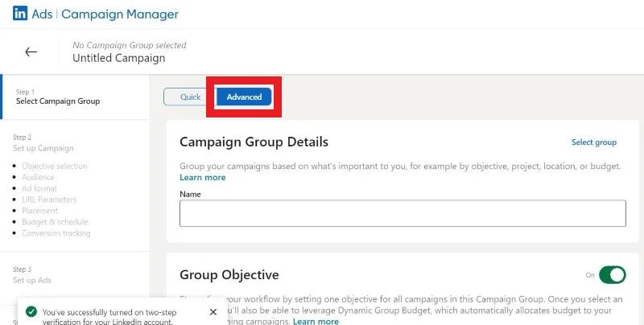Open Learn more under Group Objective
The image size is (644, 325).
click(316, 321)
